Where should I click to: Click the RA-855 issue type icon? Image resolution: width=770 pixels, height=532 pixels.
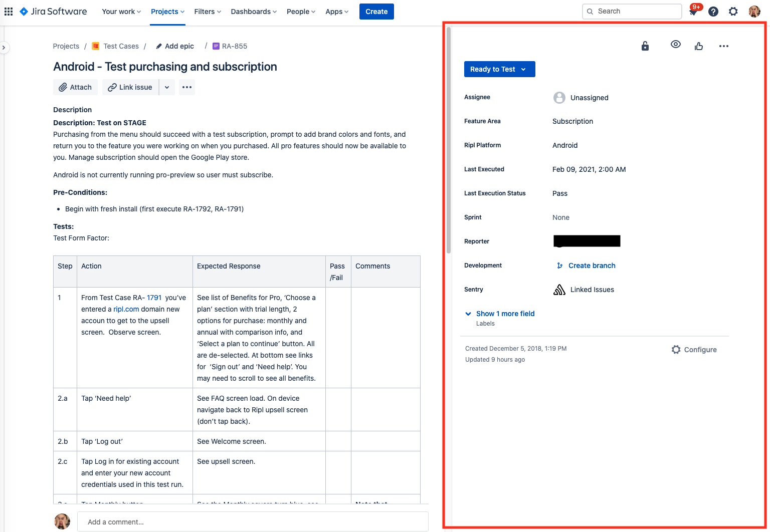click(x=216, y=46)
